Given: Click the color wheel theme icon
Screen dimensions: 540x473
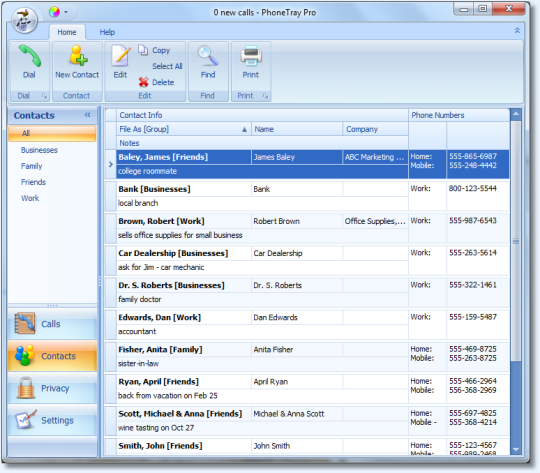Looking at the screenshot, I should pyautogui.click(x=54, y=12).
